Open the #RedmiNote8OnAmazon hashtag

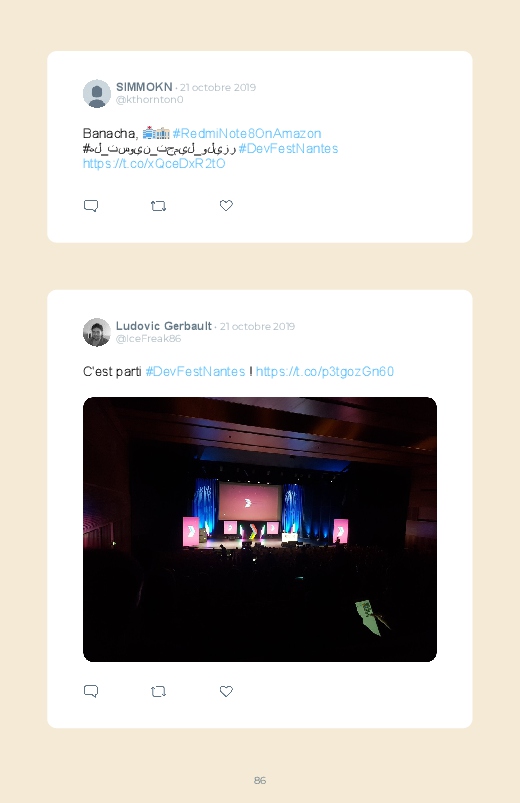coord(247,134)
